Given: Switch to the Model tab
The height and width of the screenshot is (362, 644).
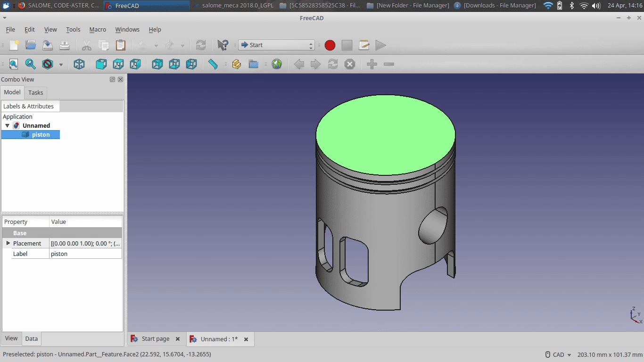Looking at the screenshot, I should point(12,92).
